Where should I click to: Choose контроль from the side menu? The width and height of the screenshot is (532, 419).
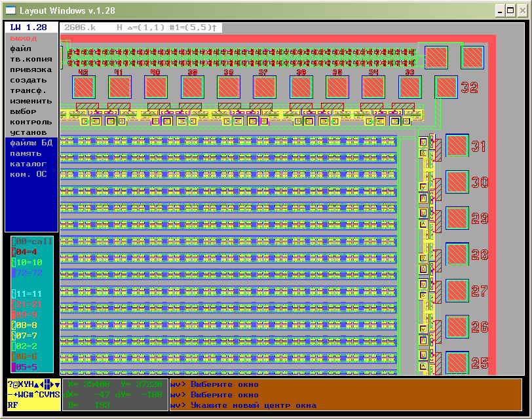(31, 122)
